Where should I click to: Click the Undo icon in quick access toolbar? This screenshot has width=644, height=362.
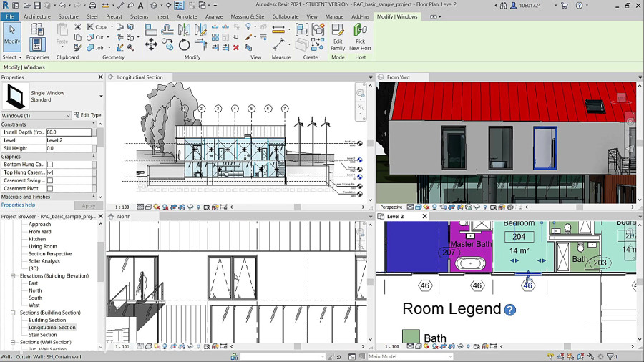(62, 5)
